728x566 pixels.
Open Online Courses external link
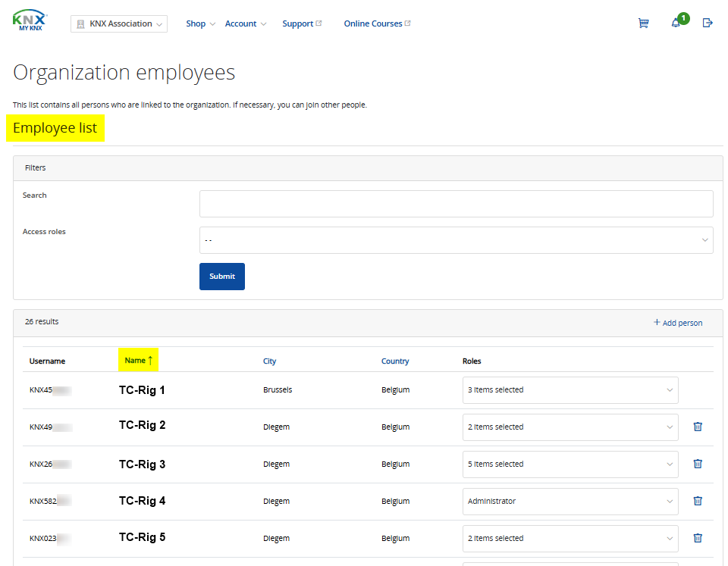377,23
